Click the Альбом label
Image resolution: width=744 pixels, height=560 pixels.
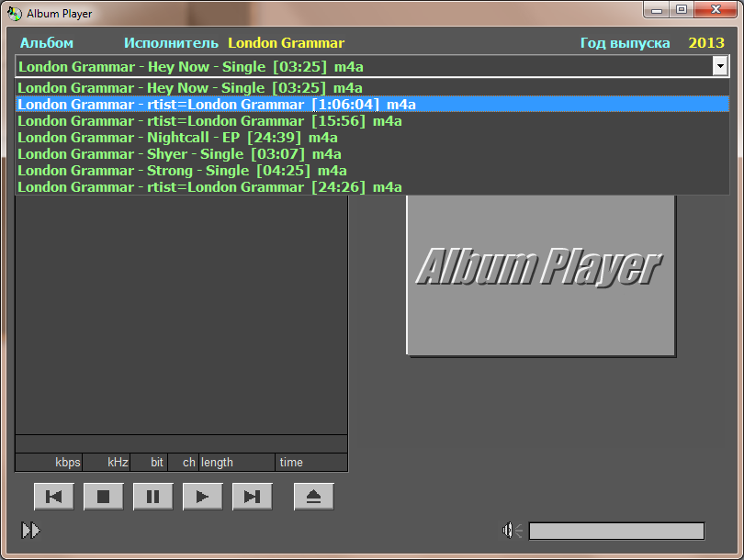click(47, 43)
